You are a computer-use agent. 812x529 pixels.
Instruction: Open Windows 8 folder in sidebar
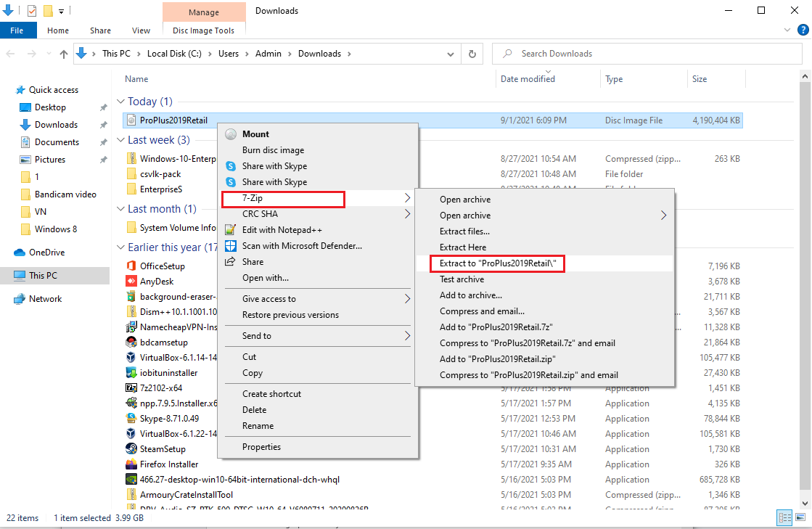pos(55,229)
